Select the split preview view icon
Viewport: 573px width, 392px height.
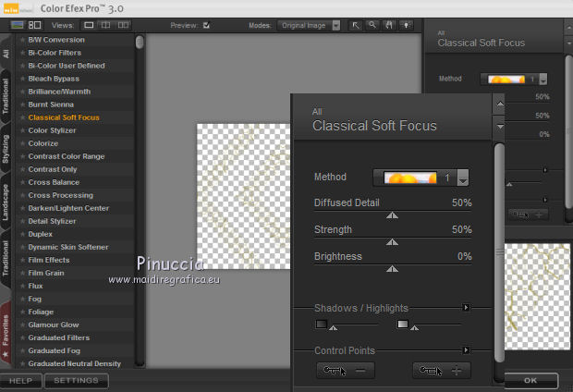click(x=107, y=25)
